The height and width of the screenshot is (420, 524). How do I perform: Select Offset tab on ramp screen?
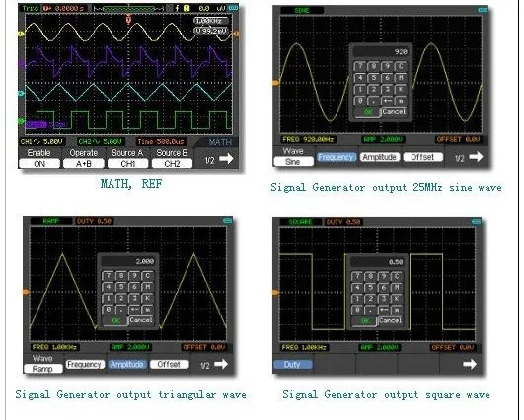pos(170,364)
